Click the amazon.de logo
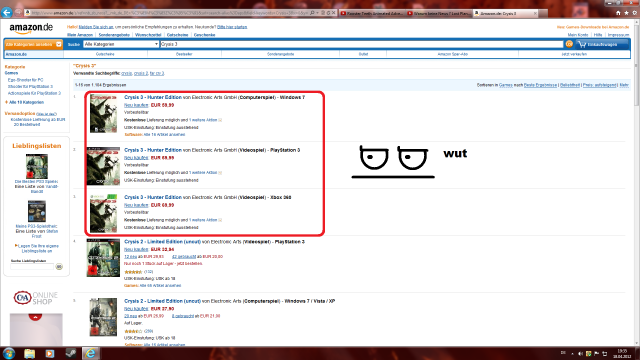This screenshot has width=640, height=360. pos(31,28)
